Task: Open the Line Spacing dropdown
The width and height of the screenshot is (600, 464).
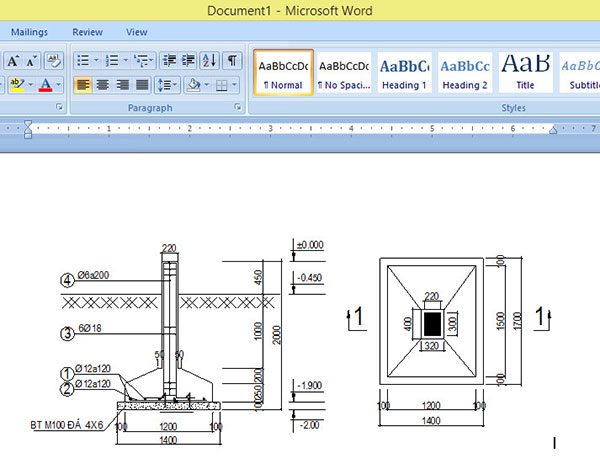Action: (167, 85)
